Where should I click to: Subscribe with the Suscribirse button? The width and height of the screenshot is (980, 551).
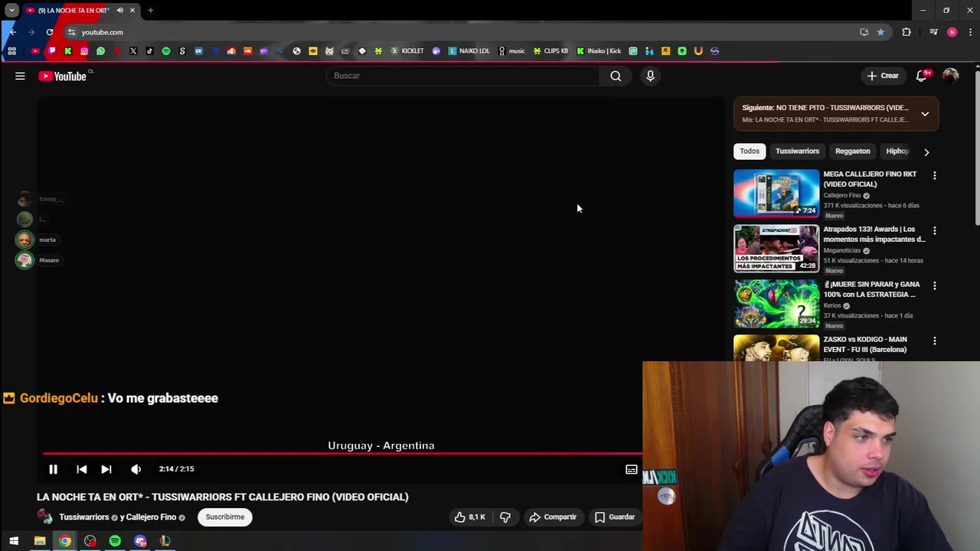coord(224,517)
